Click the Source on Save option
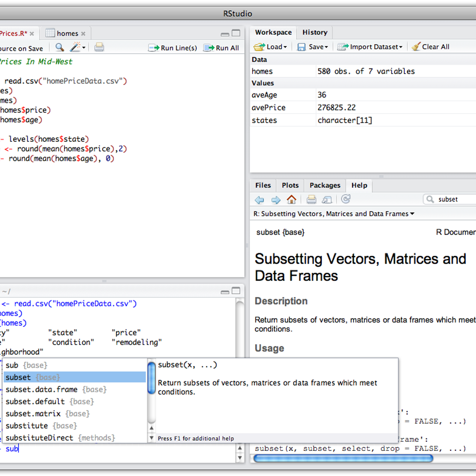Screen dimensions: 476x476 click(x=21, y=48)
